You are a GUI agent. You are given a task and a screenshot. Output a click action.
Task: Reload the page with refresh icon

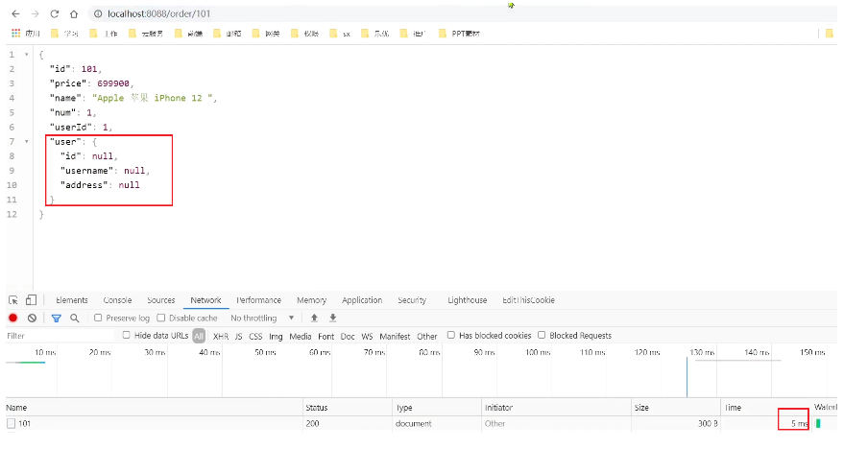(x=53, y=14)
